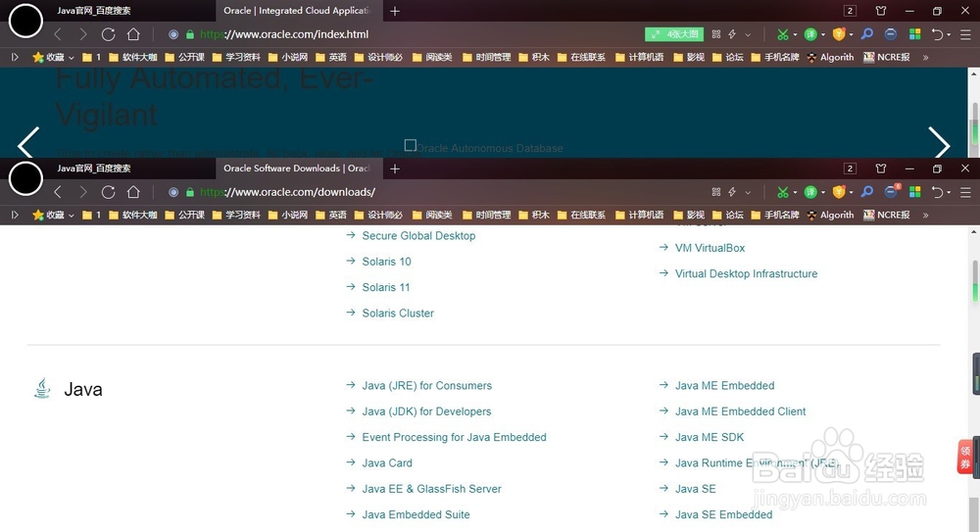
Task: Go to home page in upper browser window
Action: (x=133, y=34)
